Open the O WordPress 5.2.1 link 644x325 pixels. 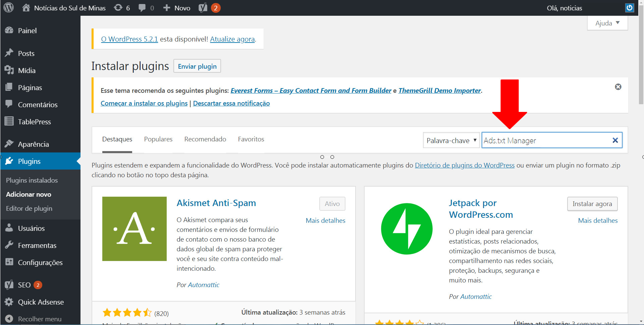[129, 39]
